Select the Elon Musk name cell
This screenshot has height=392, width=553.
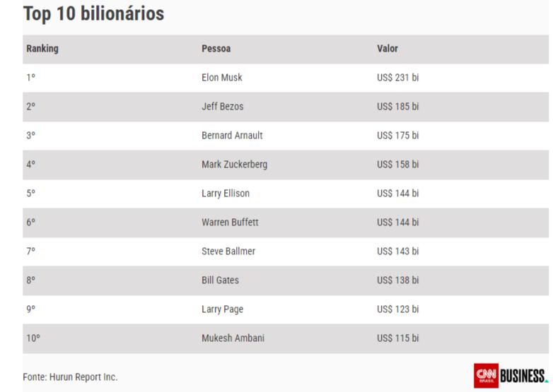pyautogui.click(x=222, y=78)
